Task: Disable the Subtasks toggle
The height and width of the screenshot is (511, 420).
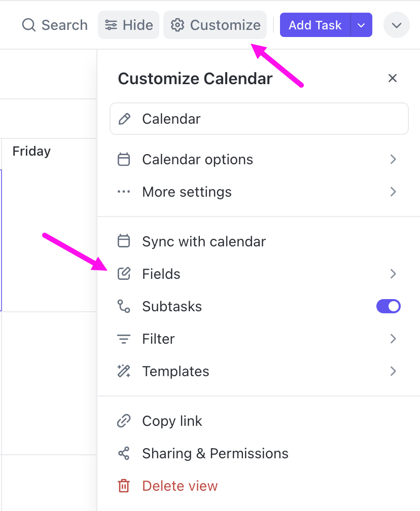Action: point(389,306)
